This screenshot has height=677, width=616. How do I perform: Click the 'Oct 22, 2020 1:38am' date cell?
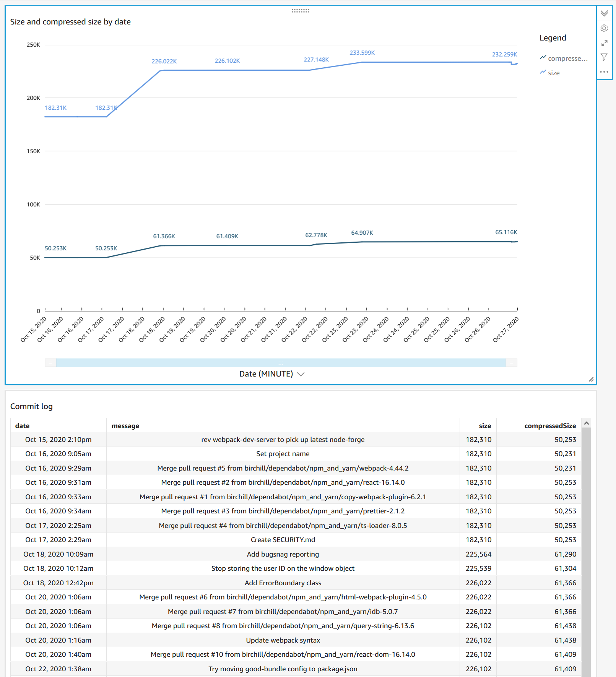[x=59, y=669]
